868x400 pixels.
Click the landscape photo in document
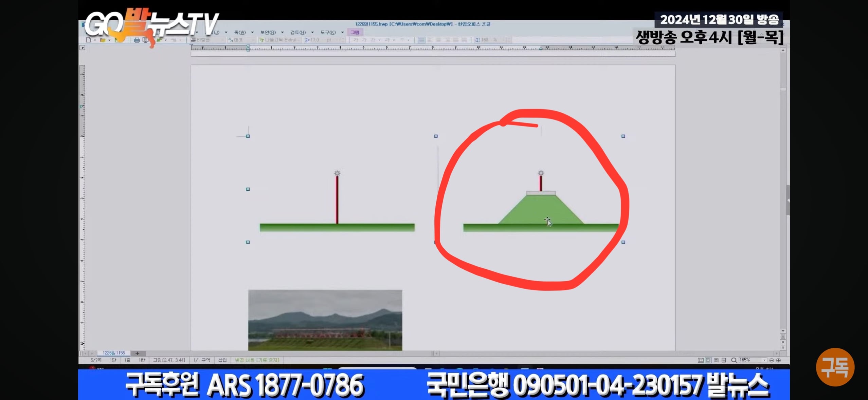tap(325, 320)
